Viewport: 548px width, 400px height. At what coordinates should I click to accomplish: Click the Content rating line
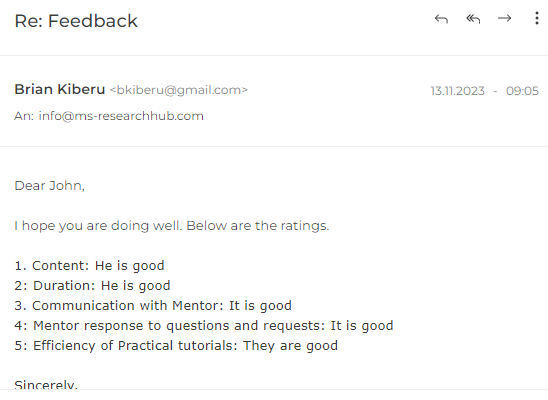click(x=89, y=266)
